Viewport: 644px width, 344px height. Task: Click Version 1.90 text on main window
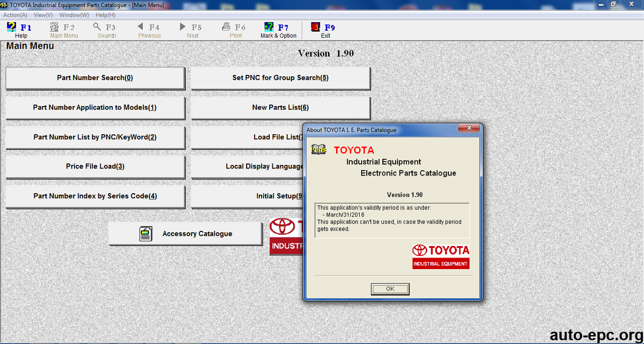[326, 53]
